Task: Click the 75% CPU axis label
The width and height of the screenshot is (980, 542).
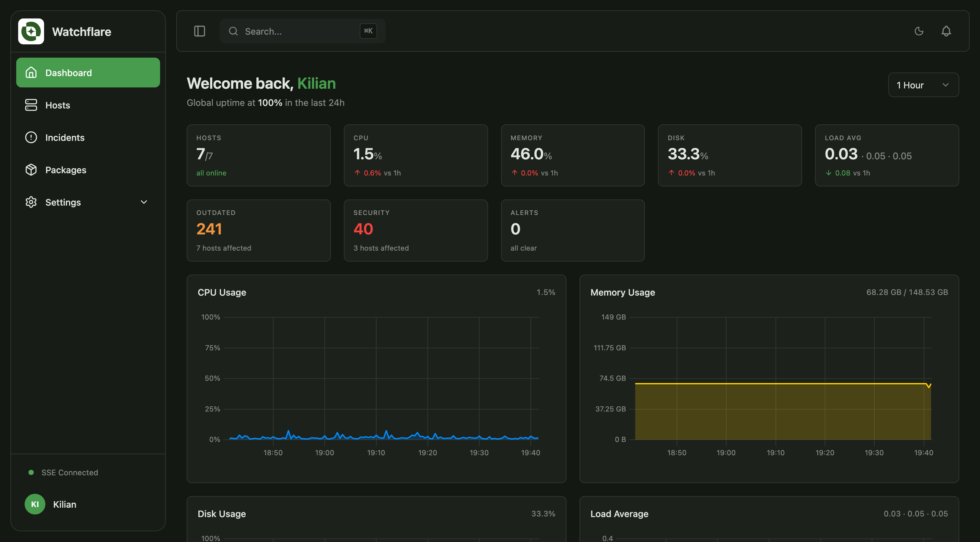Action: pyautogui.click(x=212, y=348)
